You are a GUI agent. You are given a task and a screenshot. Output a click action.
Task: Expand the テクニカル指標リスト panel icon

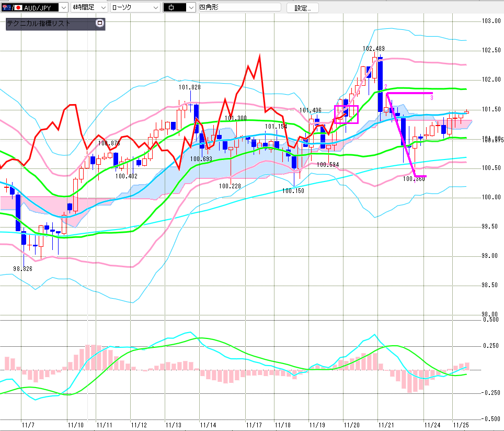pyautogui.click(x=100, y=24)
